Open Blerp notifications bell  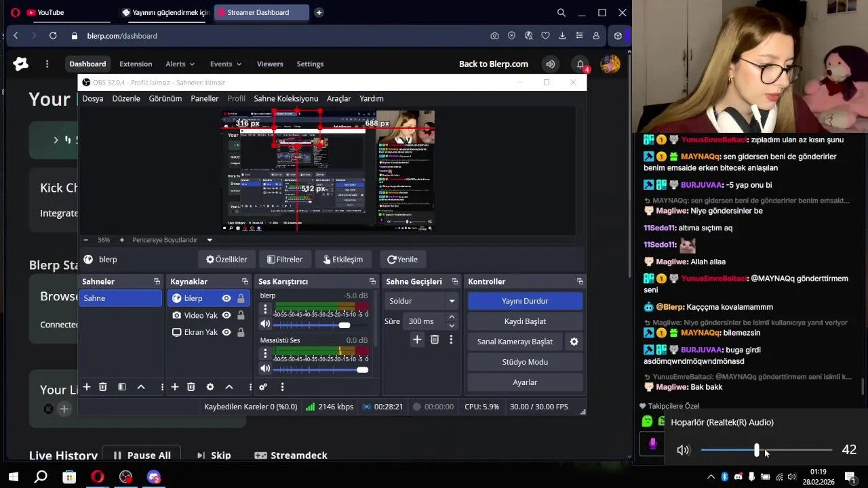580,64
